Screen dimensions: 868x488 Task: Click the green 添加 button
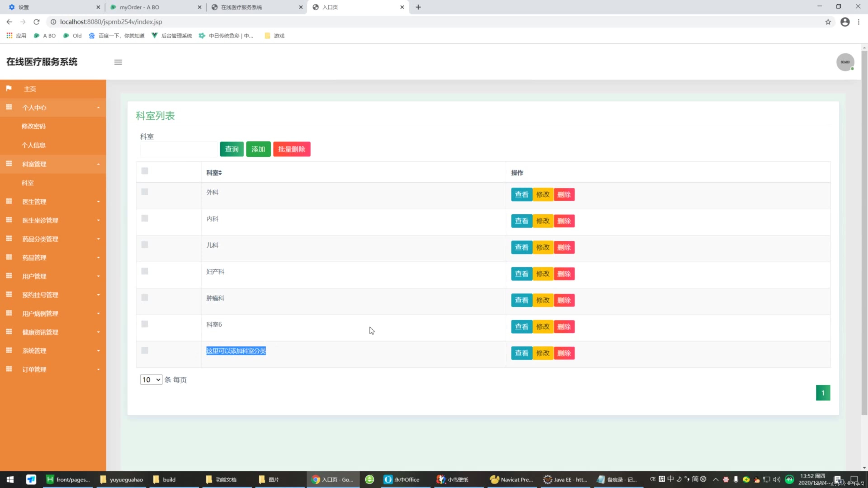(258, 149)
